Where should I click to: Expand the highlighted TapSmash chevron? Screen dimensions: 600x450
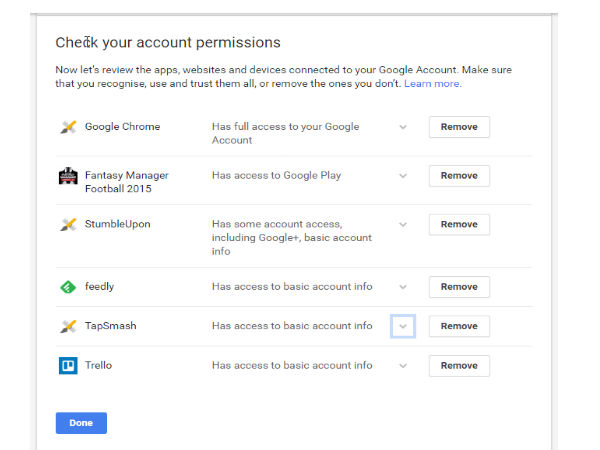tap(402, 326)
